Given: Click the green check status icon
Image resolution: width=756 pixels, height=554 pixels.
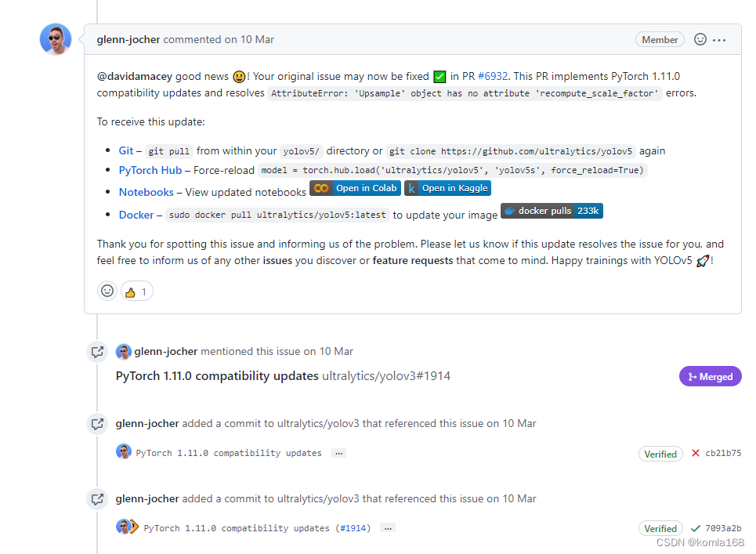Looking at the screenshot, I should [x=696, y=528].
